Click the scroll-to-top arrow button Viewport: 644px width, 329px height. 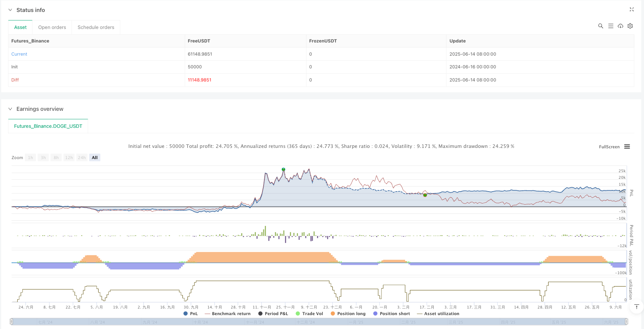636,307
